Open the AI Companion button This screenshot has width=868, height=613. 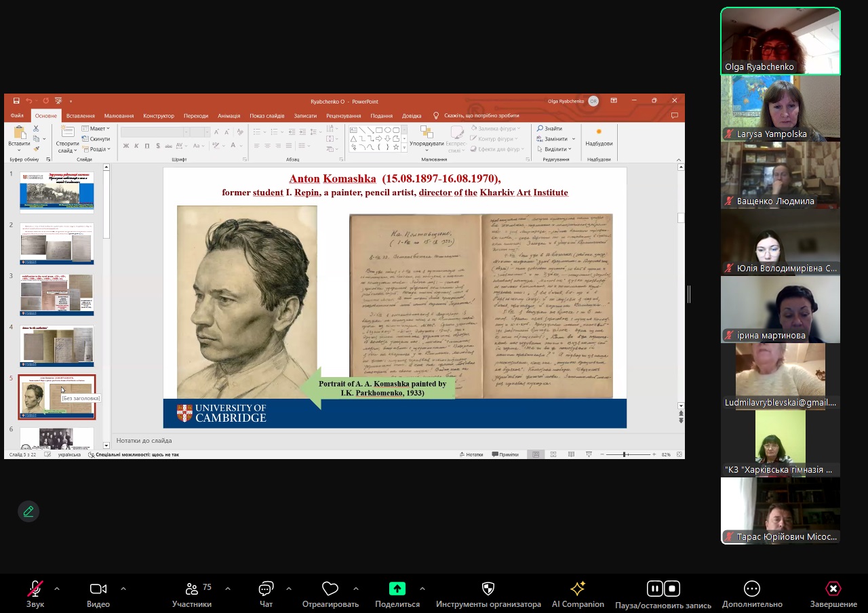coord(578,594)
